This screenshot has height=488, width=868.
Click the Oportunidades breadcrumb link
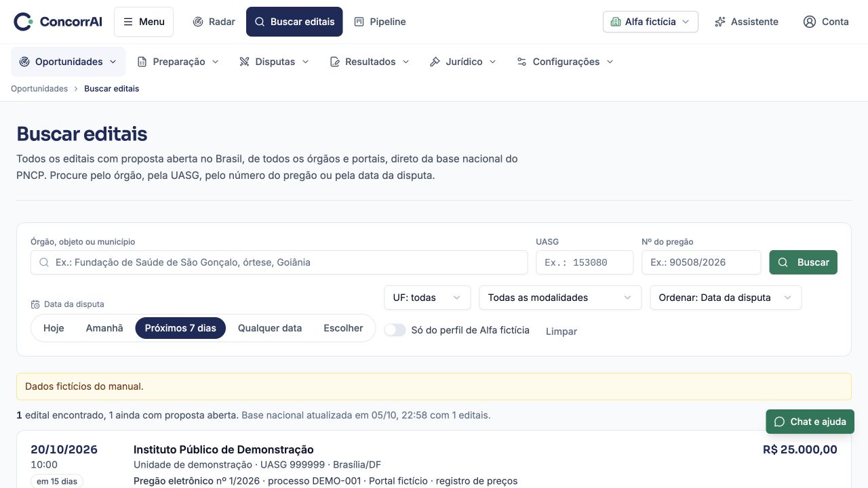tap(39, 89)
